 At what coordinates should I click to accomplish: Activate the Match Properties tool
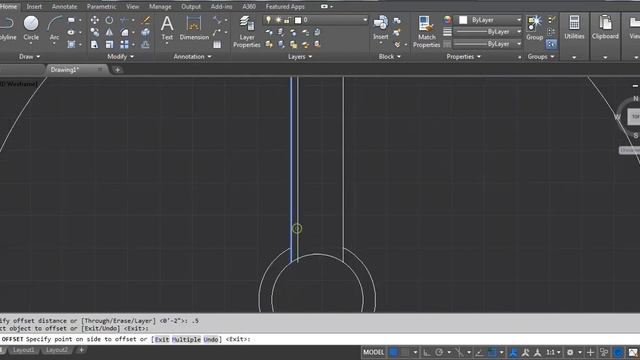(426, 32)
